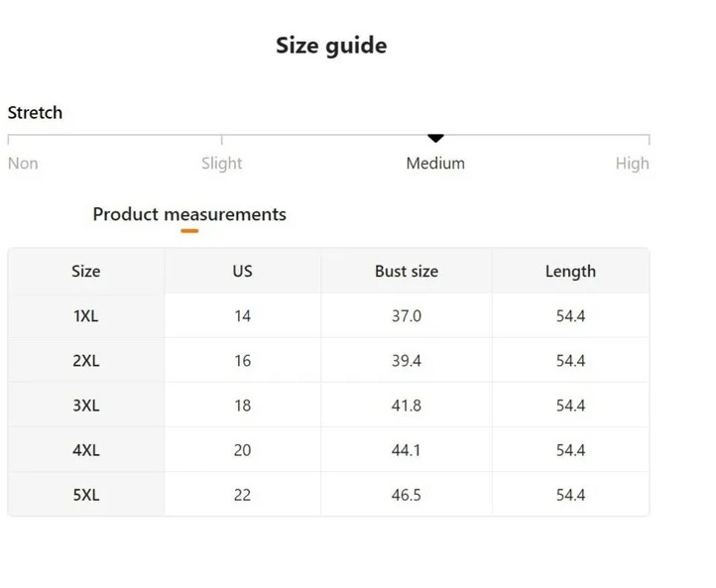Image resolution: width=716 pixels, height=588 pixels.
Task: Open the Product measurements tab
Action: coord(189,214)
